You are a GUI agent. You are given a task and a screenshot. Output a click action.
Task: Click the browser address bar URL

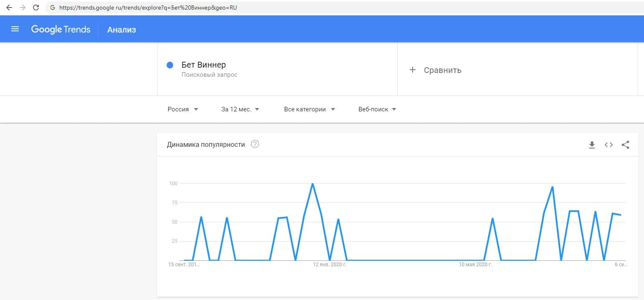(x=148, y=8)
